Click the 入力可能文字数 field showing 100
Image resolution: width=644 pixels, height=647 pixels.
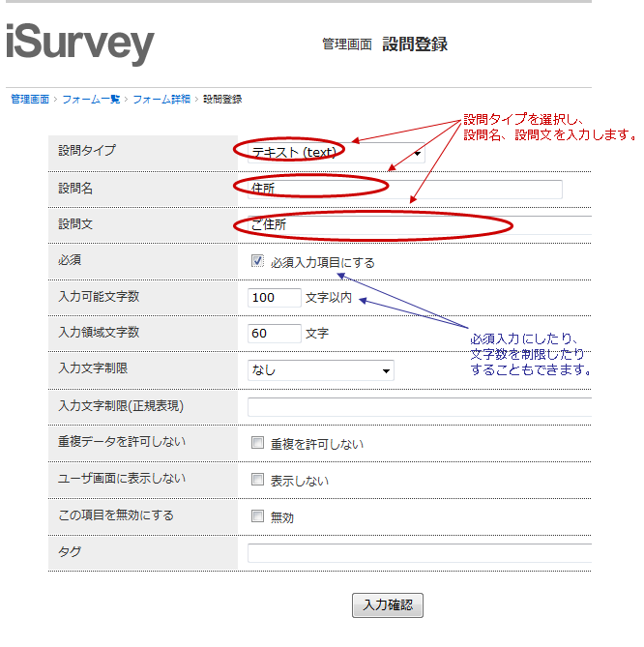[275, 298]
